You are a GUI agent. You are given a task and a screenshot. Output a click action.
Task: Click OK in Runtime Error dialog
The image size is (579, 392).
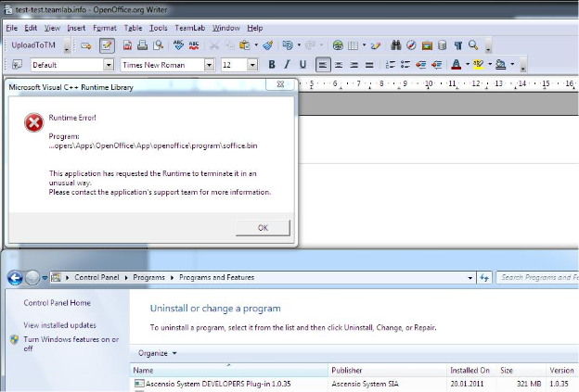[x=263, y=228]
